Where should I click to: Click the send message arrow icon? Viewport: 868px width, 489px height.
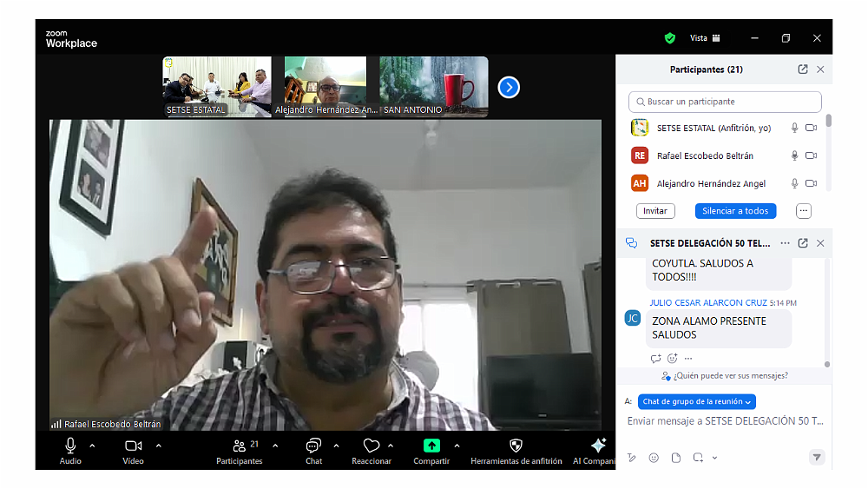coord(816,458)
